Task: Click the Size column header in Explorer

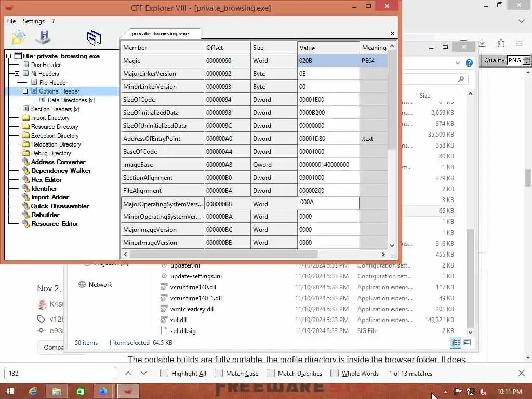Action: [425, 96]
